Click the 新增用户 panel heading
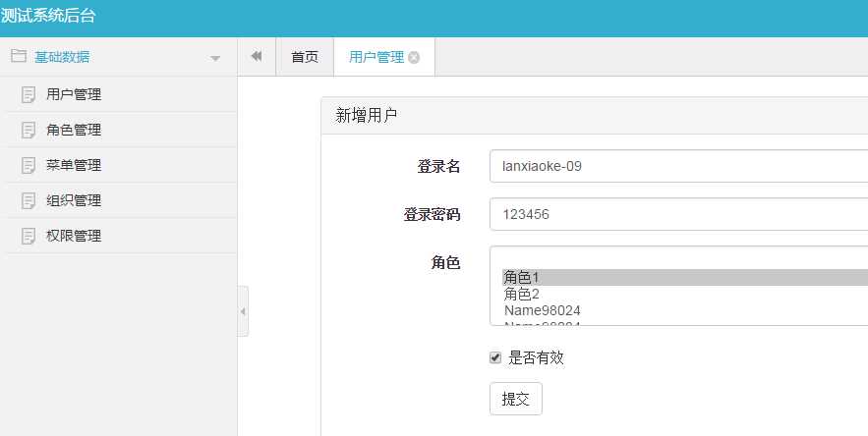 [367, 116]
